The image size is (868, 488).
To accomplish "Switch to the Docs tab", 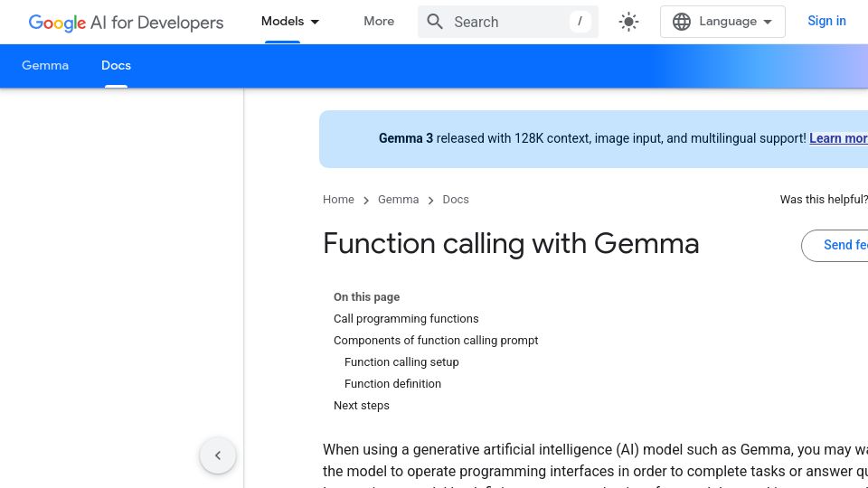I will (x=117, y=65).
